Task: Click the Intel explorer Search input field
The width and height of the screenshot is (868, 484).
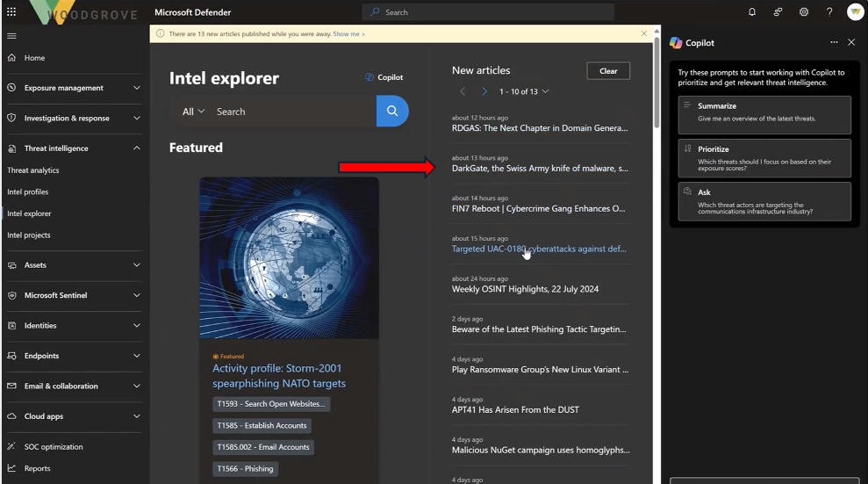Action: click(293, 112)
